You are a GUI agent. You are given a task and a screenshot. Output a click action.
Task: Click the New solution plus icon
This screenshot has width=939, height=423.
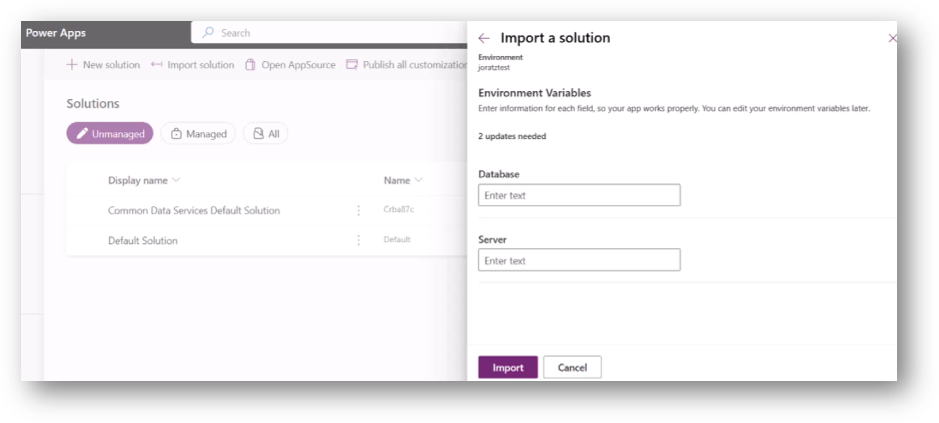[72, 65]
